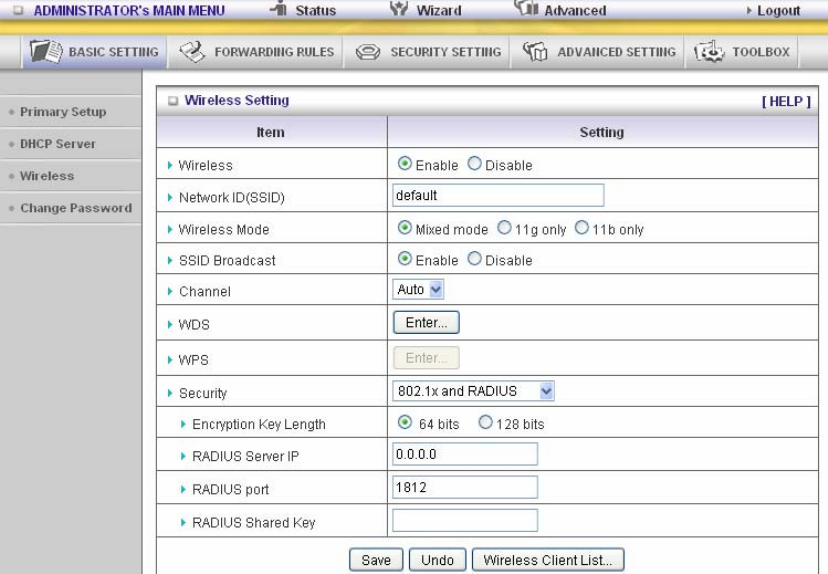
Task: Go to Wireless in sidebar
Action: coord(47,176)
